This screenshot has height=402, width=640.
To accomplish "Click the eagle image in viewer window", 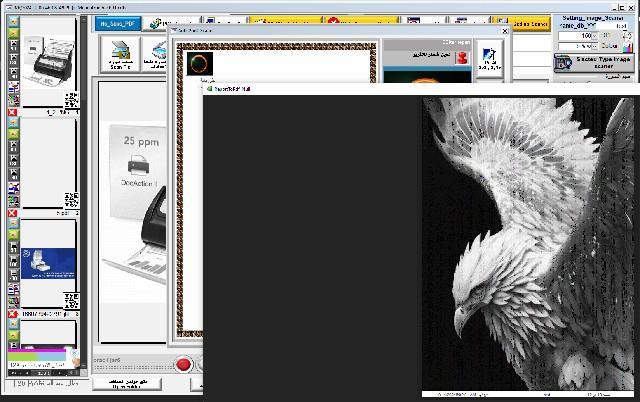I will (x=528, y=244).
